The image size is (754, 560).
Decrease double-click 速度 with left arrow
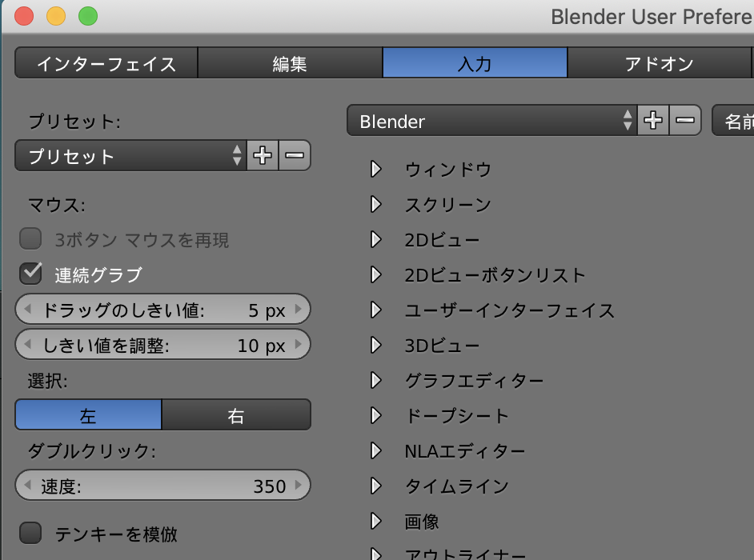pyautogui.click(x=27, y=485)
